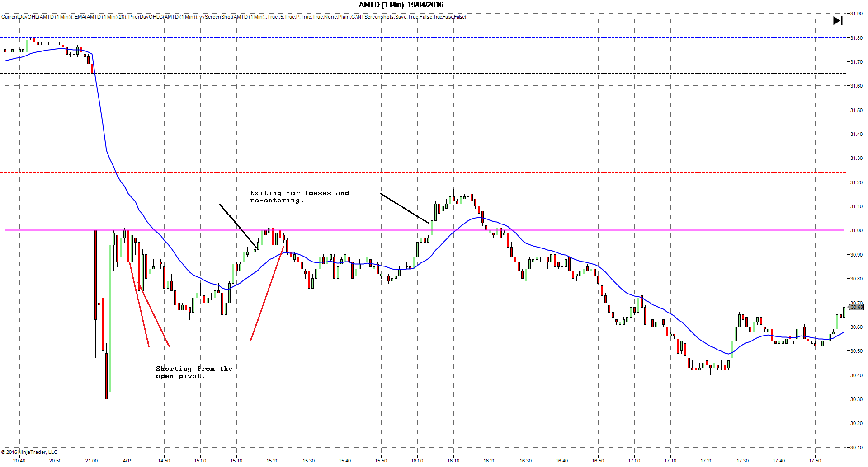The width and height of the screenshot is (868, 467).
Task: Click the 2016 NinjaTrader, LLC copyright text
Action: [29, 452]
